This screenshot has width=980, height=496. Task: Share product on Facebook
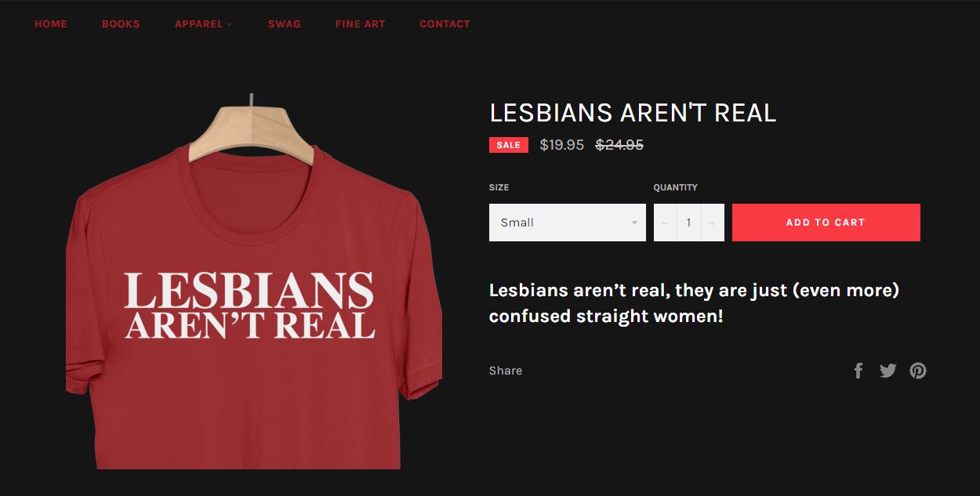[x=858, y=371]
